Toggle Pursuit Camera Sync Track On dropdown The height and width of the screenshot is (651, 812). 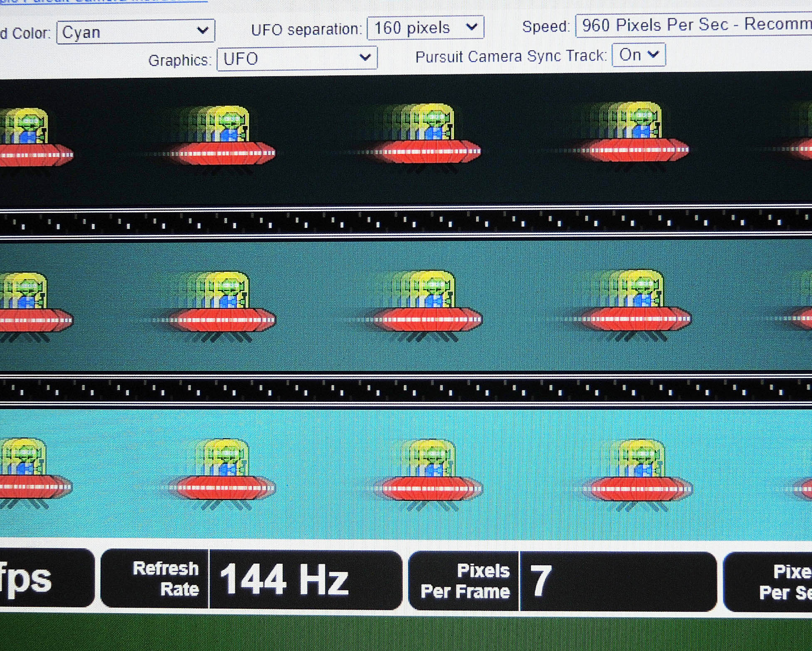tap(639, 55)
